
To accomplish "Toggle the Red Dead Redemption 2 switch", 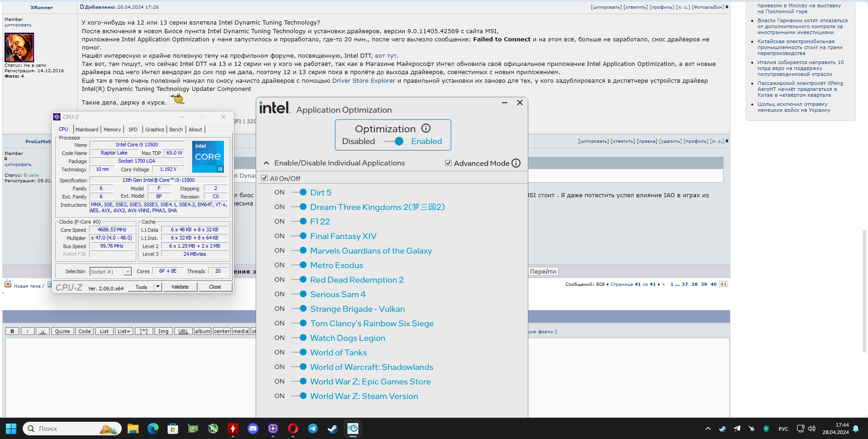I will pos(299,280).
